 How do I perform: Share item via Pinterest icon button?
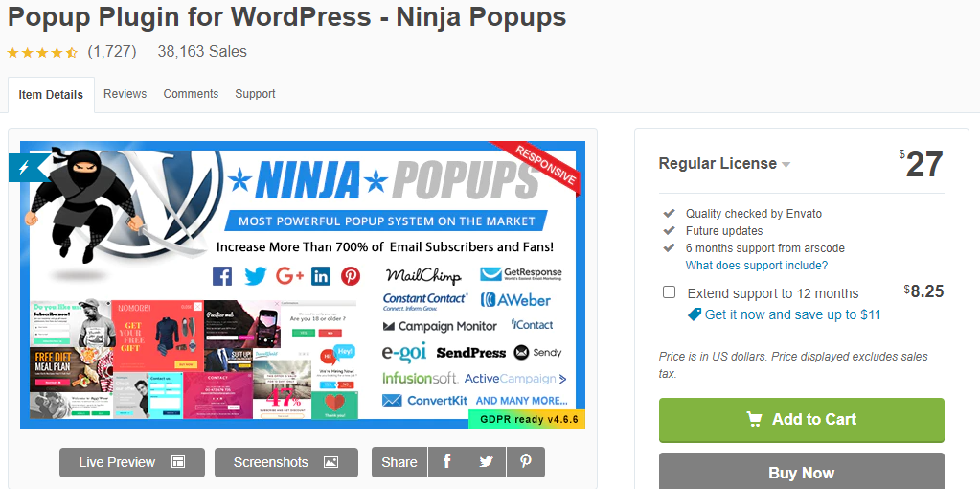(526, 462)
